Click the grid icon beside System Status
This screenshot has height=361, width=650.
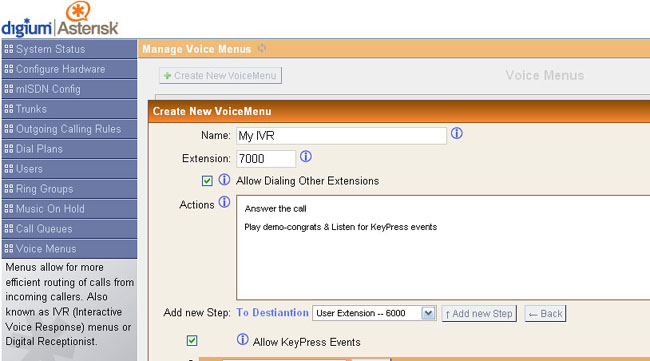click(9, 49)
